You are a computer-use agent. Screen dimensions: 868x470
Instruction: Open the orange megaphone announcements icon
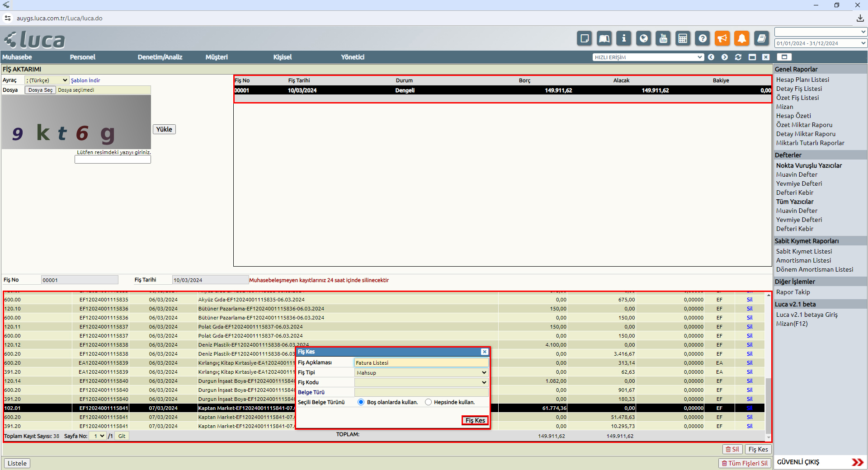click(722, 38)
